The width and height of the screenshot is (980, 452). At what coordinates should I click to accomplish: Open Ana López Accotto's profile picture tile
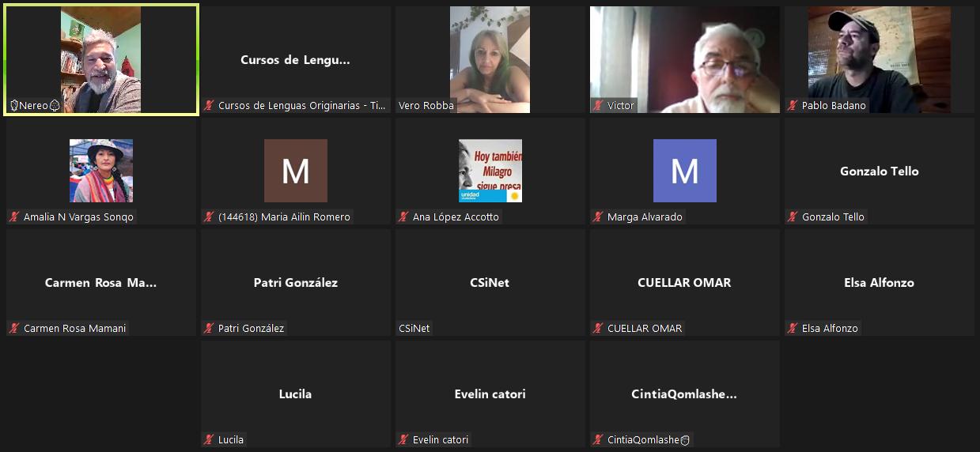490,171
